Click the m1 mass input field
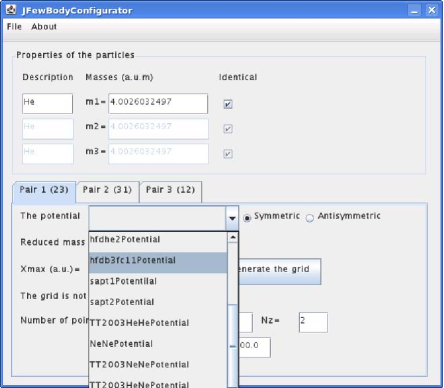 pyautogui.click(x=158, y=103)
